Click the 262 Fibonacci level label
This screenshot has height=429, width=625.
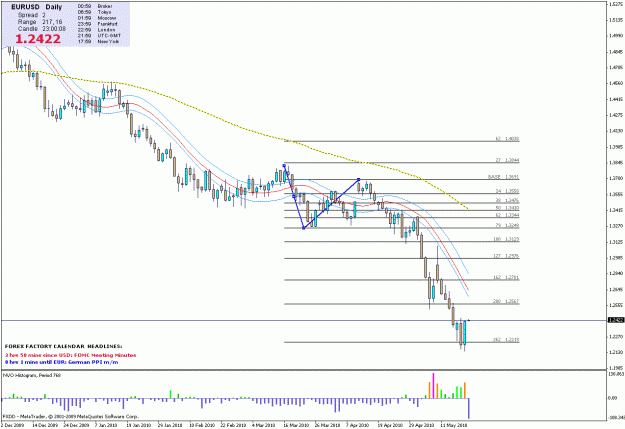pos(506,340)
